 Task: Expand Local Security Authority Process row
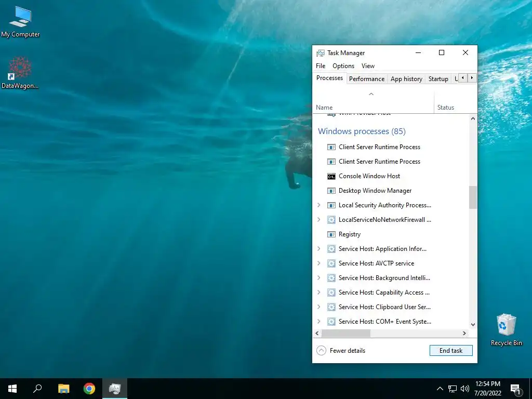318,205
